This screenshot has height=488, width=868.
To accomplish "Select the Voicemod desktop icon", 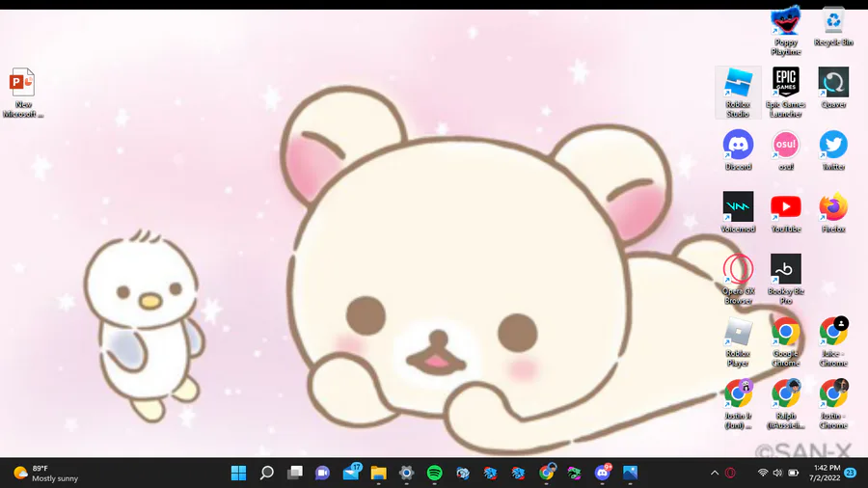I will point(738,212).
